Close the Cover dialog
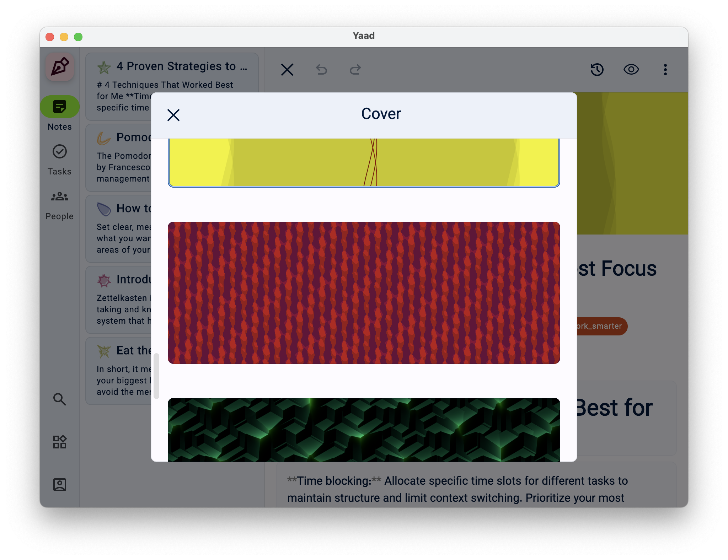The height and width of the screenshot is (560, 728). pyautogui.click(x=173, y=115)
